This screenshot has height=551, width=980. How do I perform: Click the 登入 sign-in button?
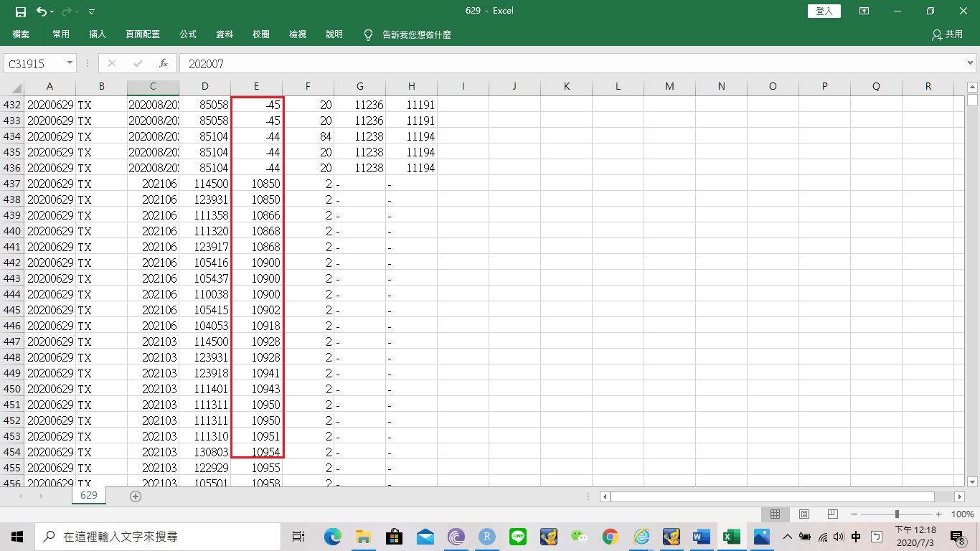pos(824,11)
